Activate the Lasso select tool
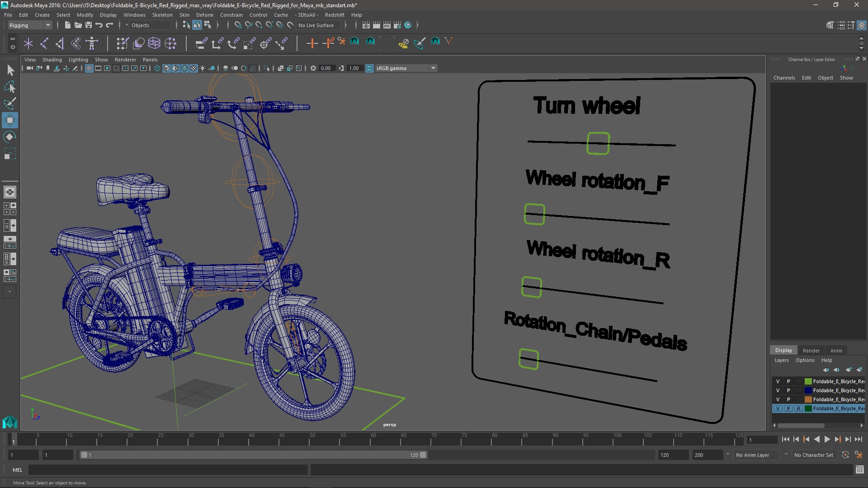The image size is (868, 488). pyautogui.click(x=10, y=87)
